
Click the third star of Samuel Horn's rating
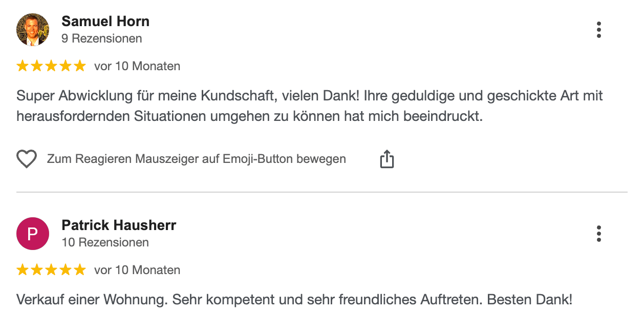(51, 66)
